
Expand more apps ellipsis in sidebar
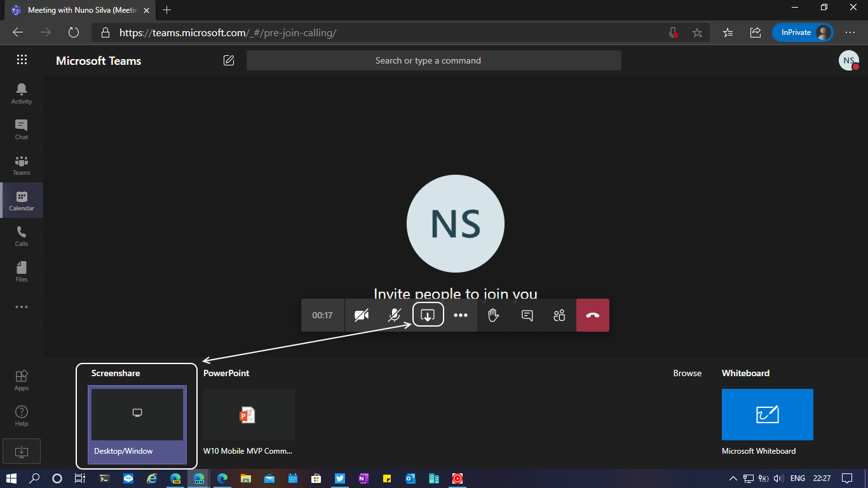click(22, 307)
